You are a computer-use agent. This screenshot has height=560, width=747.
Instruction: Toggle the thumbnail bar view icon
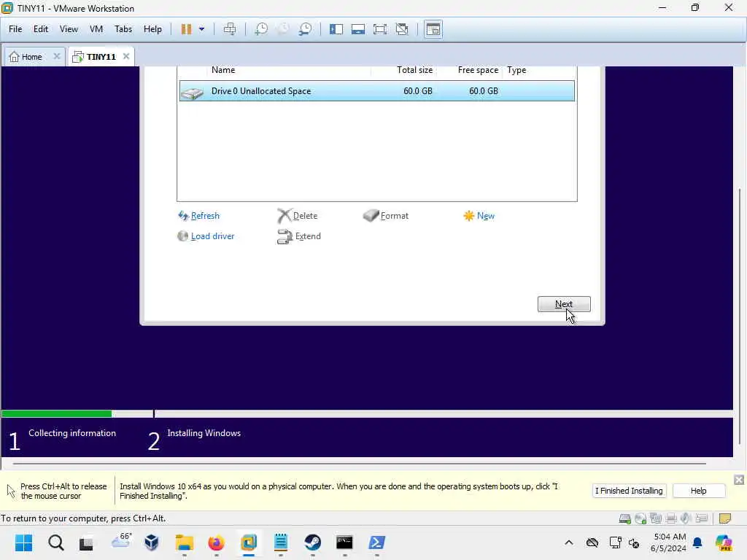point(358,29)
